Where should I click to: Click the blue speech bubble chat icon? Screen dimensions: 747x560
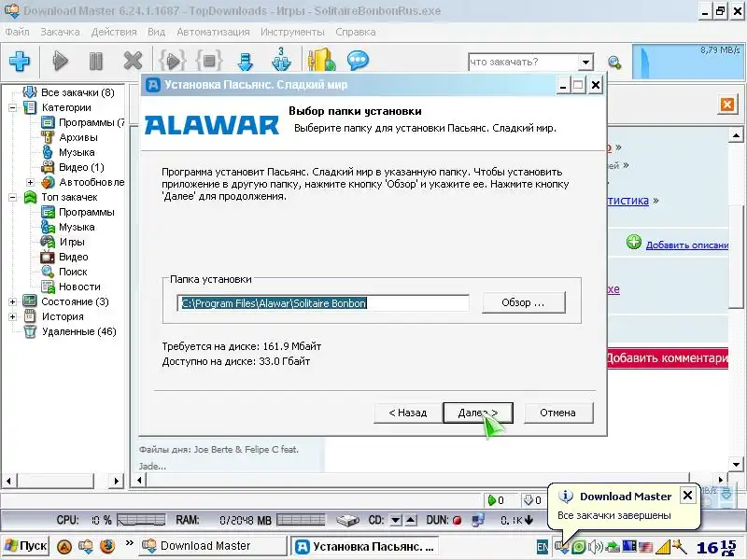point(358,60)
